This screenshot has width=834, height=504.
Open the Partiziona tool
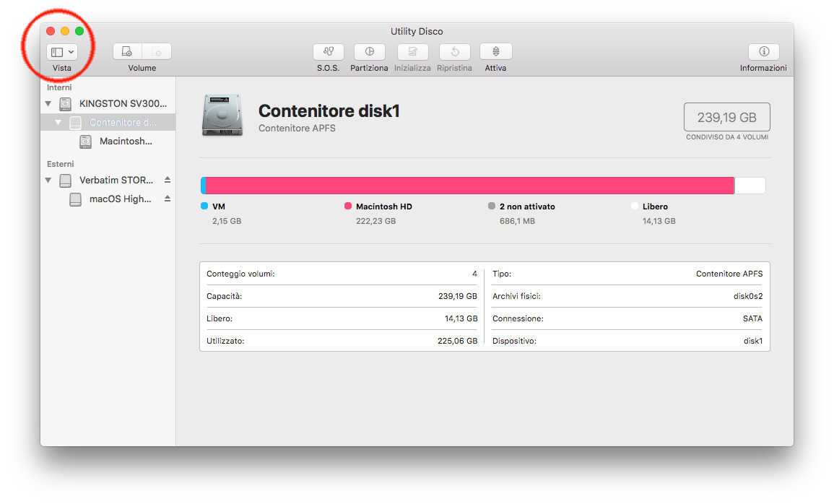(369, 51)
